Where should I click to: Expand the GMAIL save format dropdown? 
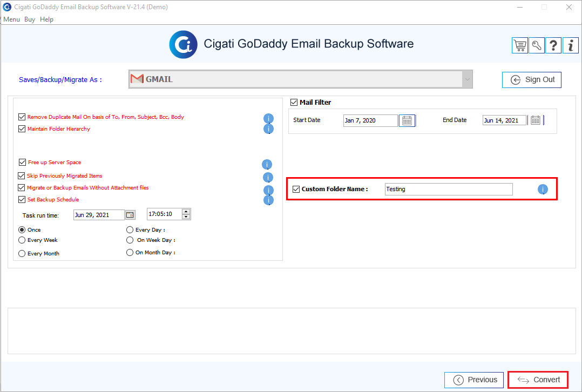468,79
